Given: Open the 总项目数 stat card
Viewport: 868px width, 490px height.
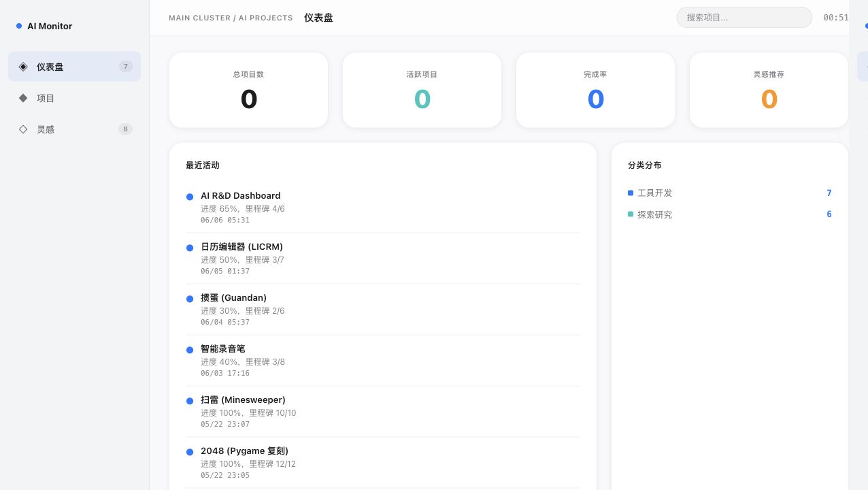Looking at the screenshot, I should [x=248, y=90].
